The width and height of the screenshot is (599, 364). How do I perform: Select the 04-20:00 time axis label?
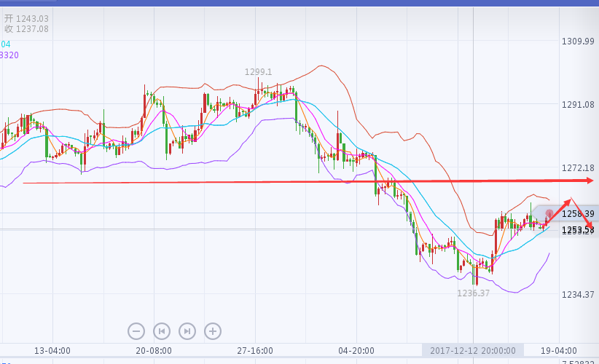pyautogui.click(x=356, y=350)
